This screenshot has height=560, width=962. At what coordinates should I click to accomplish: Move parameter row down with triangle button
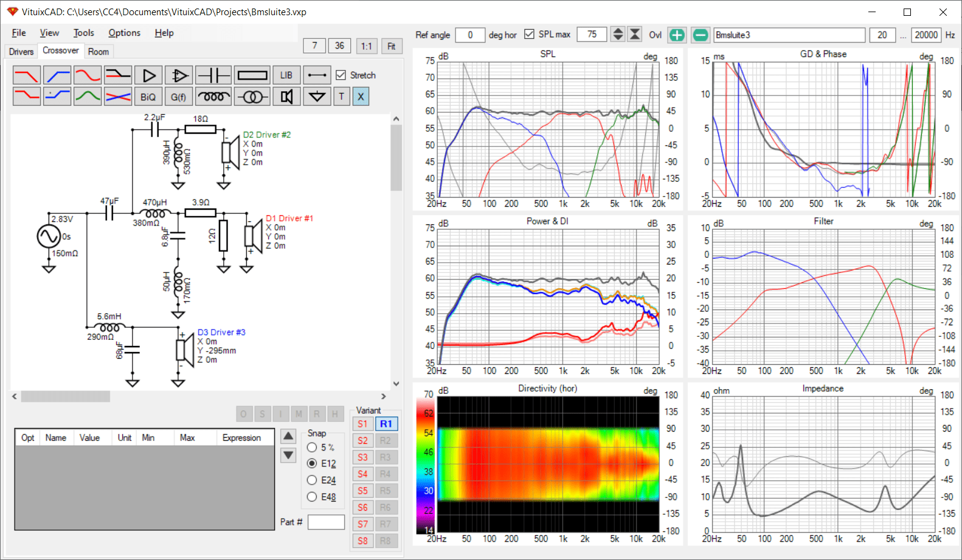(x=288, y=455)
